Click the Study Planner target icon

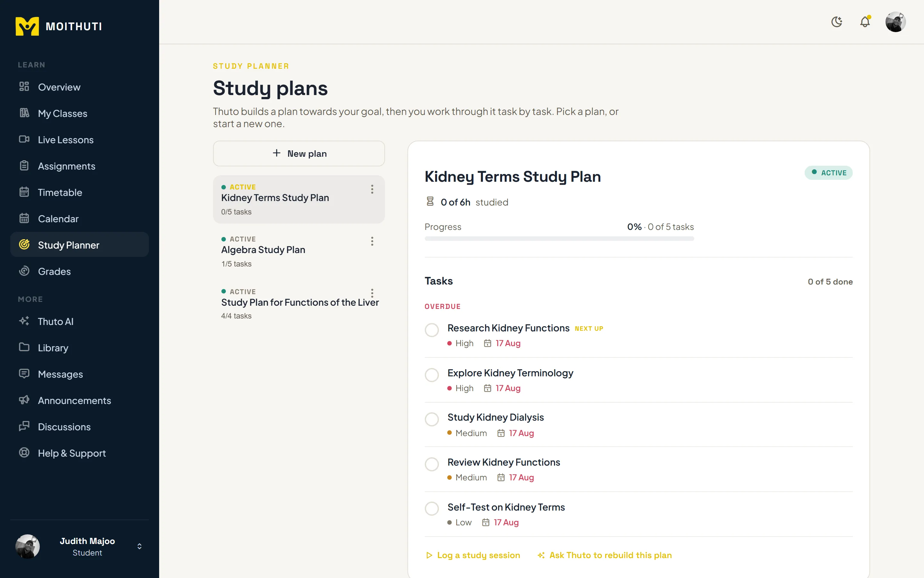click(24, 244)
